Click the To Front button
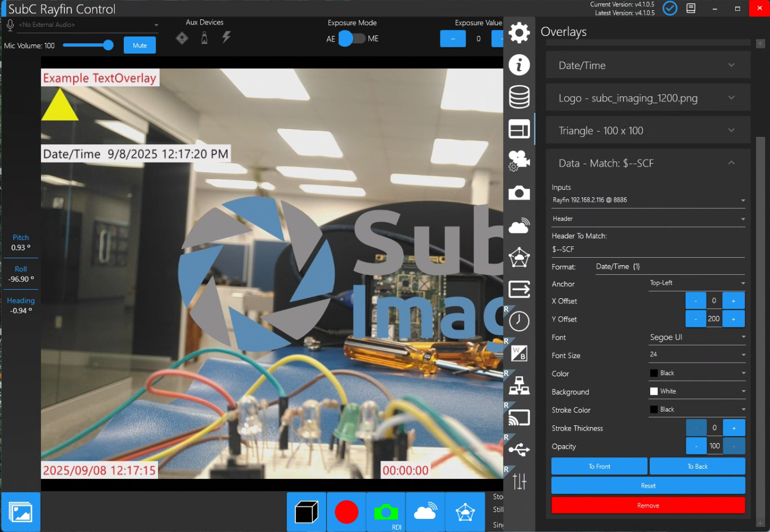Screen dimensions: 770x532 tap(599, 466)
